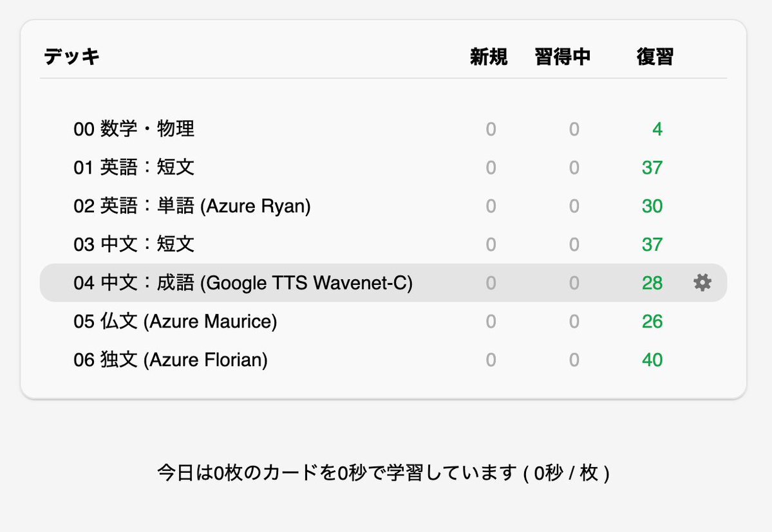Click the 習得中 column header

(563, 57)
